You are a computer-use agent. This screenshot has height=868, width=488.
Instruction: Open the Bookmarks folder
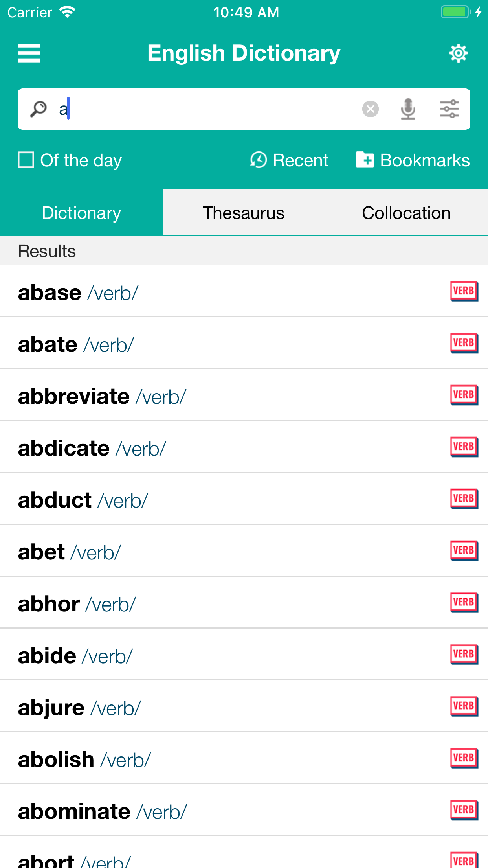(x=413, y=160)
